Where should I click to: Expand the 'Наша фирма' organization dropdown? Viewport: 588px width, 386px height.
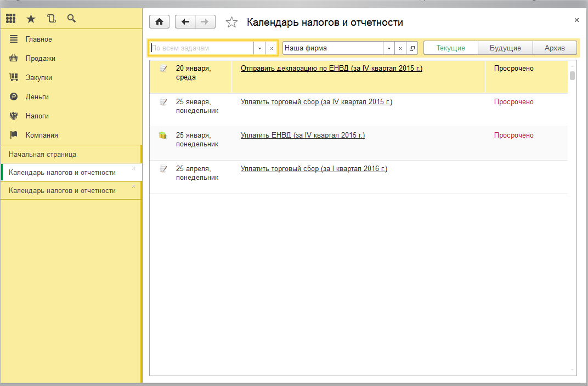[388, 48]
